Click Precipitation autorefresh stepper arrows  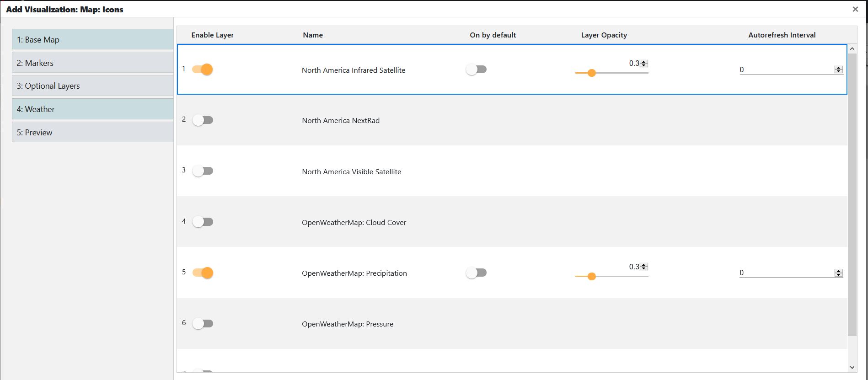coord(838,273)
